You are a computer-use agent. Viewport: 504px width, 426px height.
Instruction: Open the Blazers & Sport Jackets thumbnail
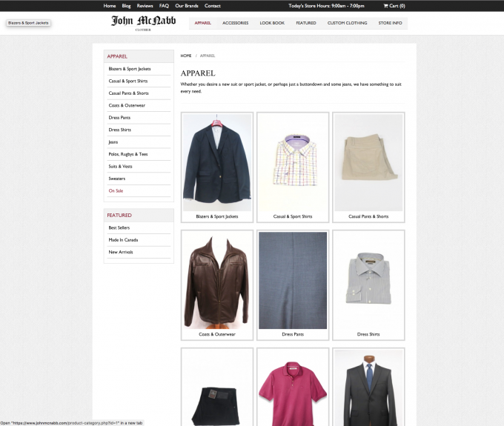217,163
